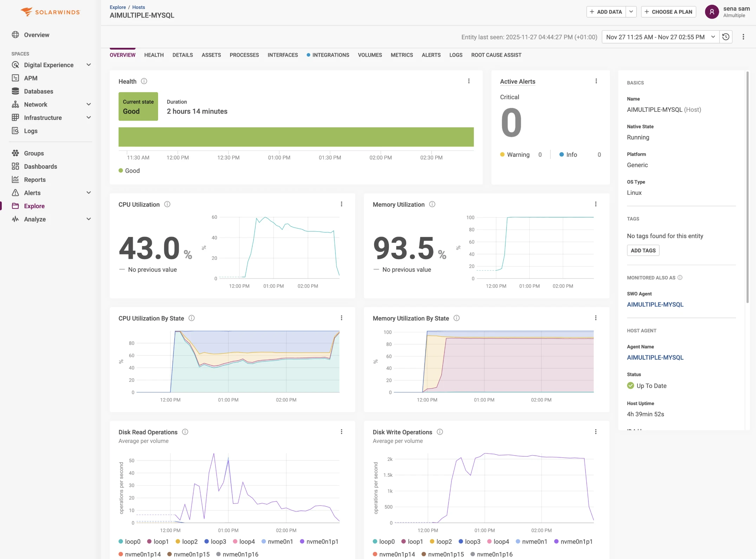Open the time range dropdown
The width and height of the screenshot is (756, 559).
(660, 37)
